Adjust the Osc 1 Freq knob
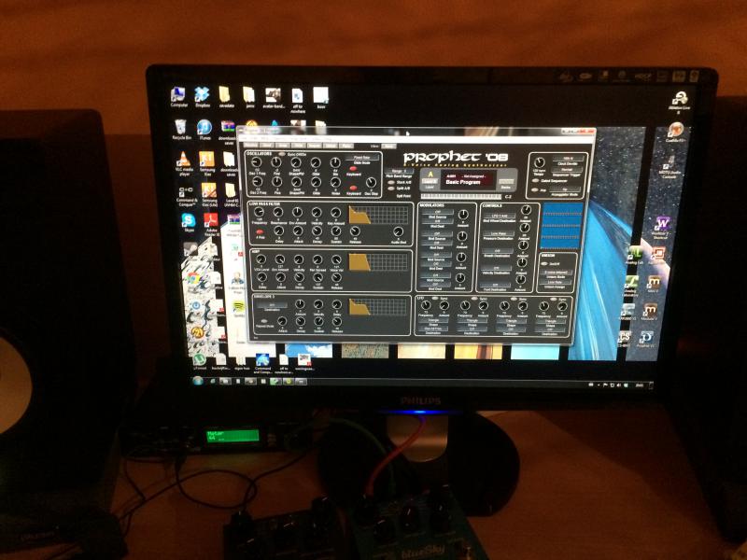This screenshot has width=747, height=560. click(257, 162)
